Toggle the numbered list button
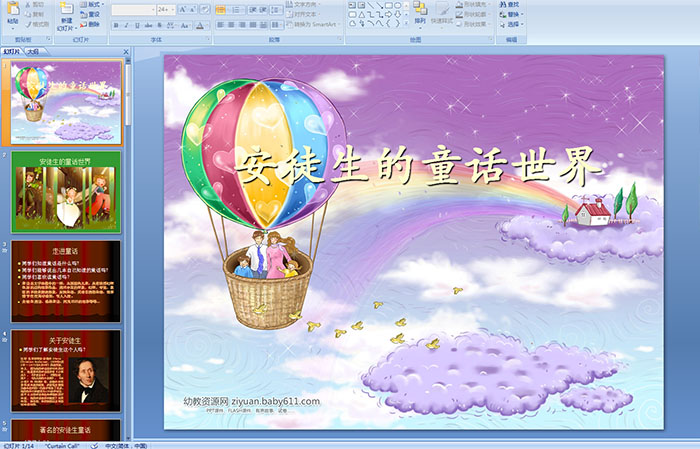This screenshot has height=449, width=700. point(236,10)
